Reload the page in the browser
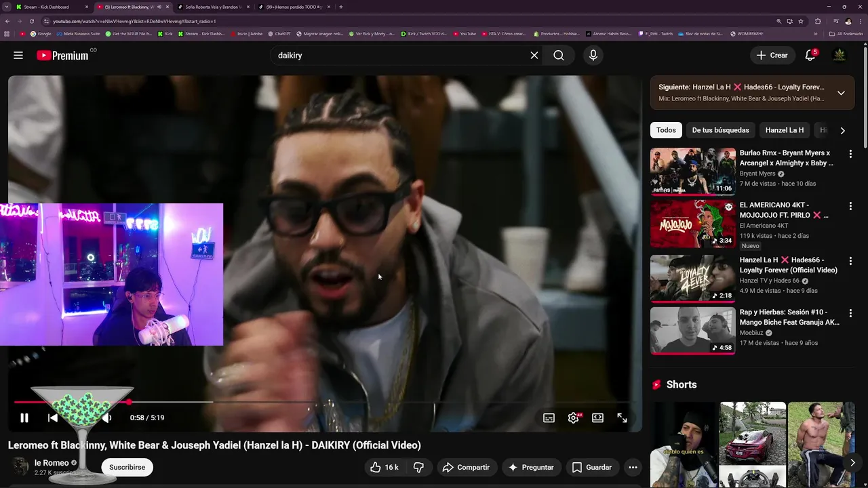 pos(31,21)
